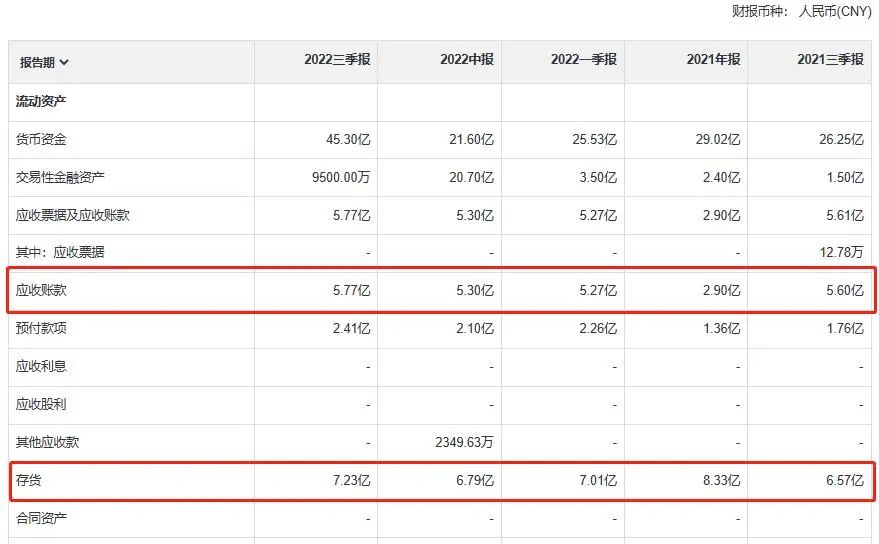Open the 2021年报 column header
This screenshot has width=879, height=544.
(x=713, y=60)
